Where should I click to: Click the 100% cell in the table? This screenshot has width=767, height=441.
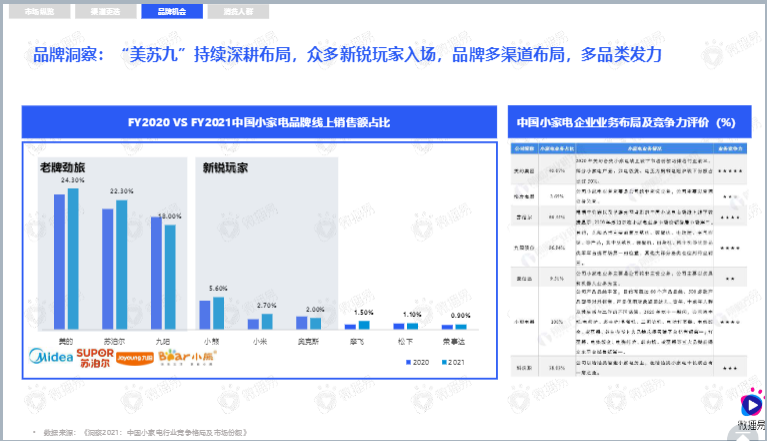pos(557,322)
